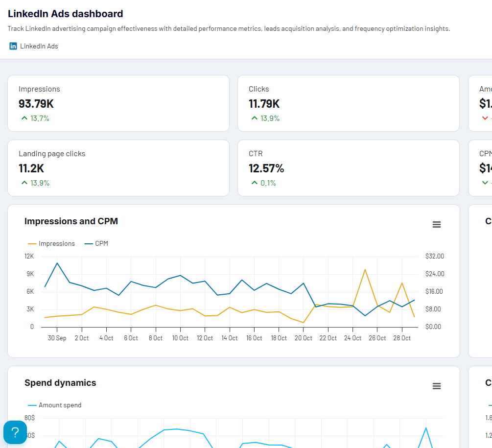Click the Impressions 93.79K metric card
Viewport: 492px width, 448px height.
118,103
